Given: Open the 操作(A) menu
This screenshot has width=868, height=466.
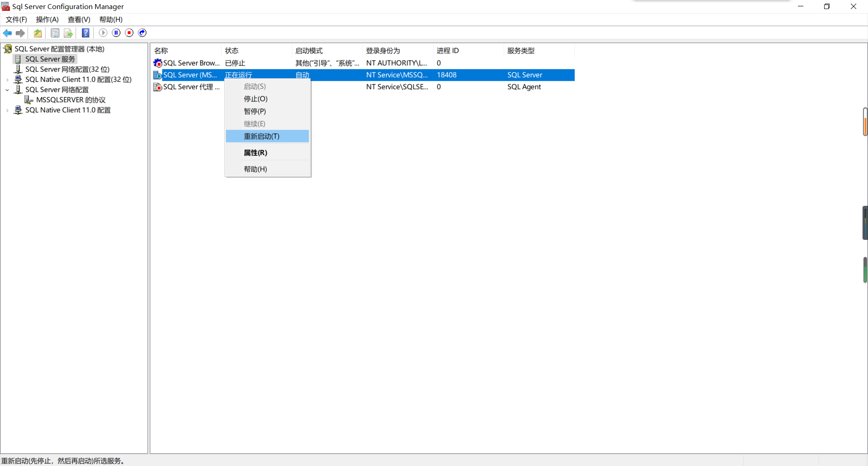Looking at the screenshot, I should (x=47, y=19).
